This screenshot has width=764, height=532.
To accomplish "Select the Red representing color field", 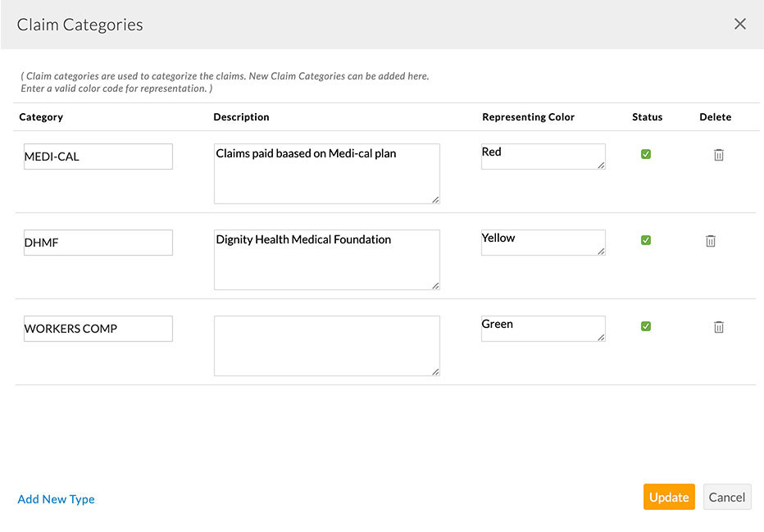I will click(543, 156).
